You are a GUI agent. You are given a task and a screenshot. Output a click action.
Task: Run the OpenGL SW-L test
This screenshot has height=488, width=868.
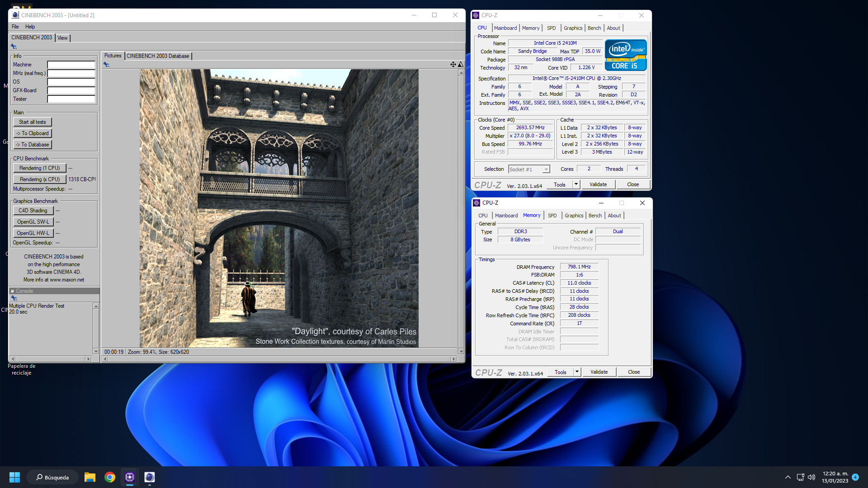33,222
